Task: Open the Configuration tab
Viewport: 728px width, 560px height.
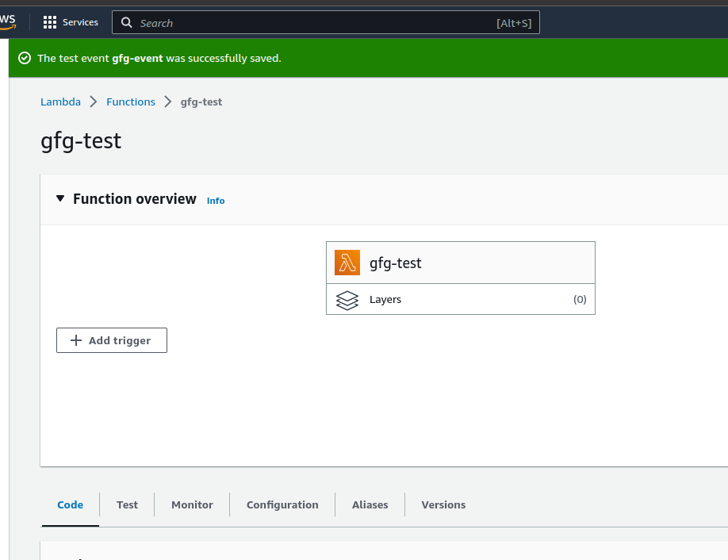Action: (x=282, y=504)
